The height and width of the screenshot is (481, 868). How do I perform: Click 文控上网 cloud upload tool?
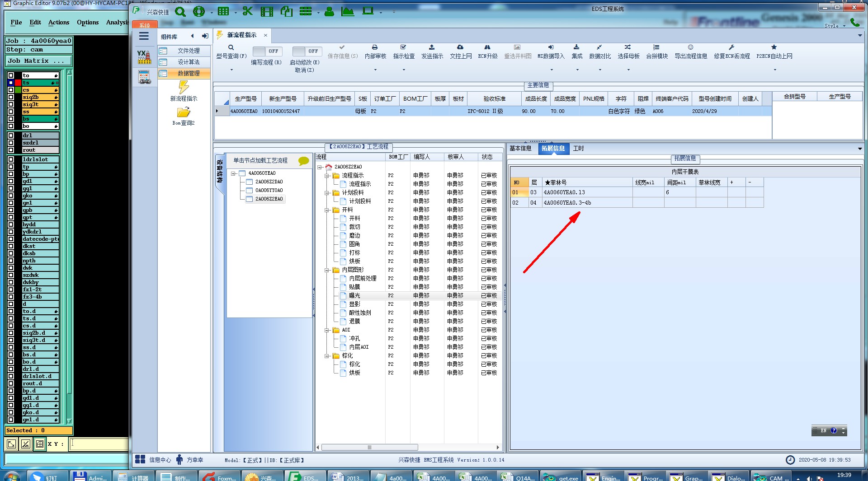pos(460,52)
